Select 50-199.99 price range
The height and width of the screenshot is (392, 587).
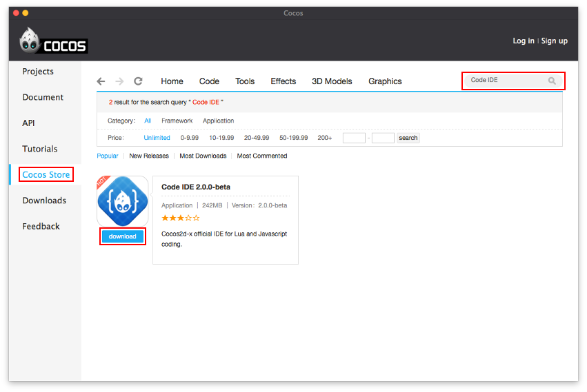click(294, 138)
